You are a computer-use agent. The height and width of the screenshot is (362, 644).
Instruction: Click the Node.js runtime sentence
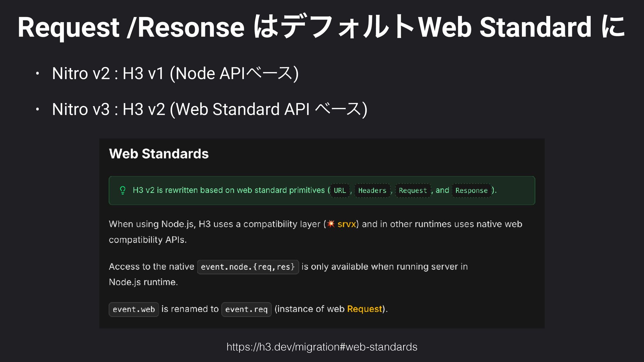click(143, 282)
